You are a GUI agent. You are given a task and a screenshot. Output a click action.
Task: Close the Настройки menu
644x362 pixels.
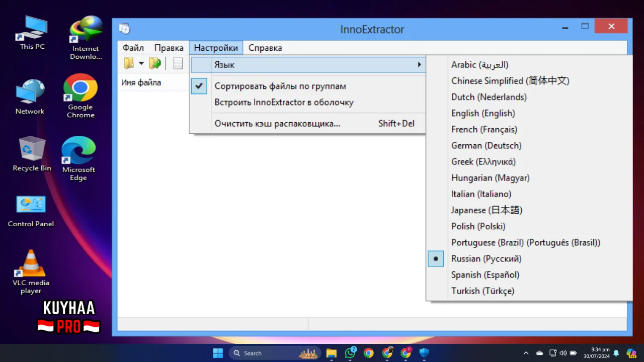[216, 48]
